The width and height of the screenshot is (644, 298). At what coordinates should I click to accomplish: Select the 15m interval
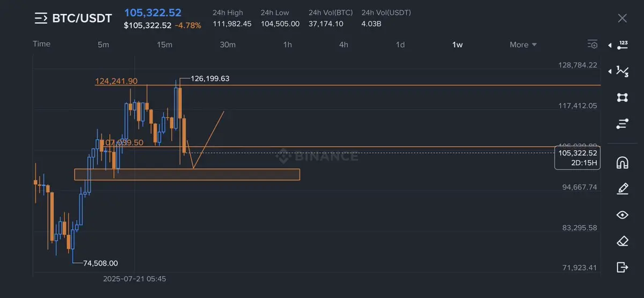(165, 45)
